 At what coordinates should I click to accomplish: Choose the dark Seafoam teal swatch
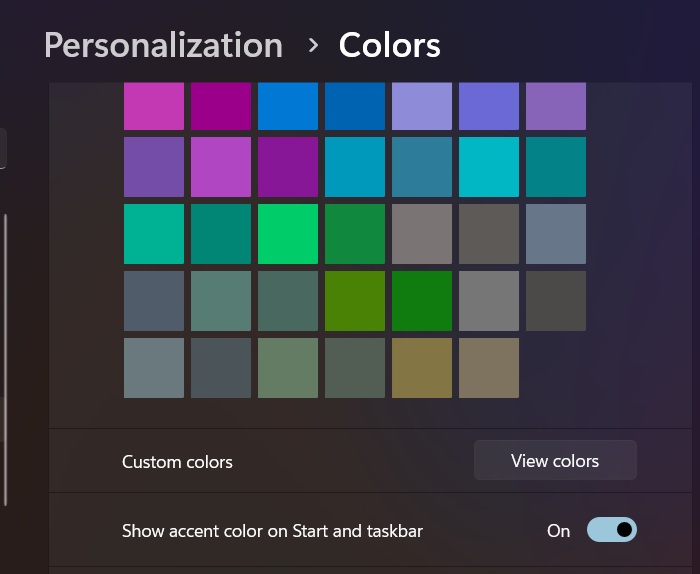pos(556,167)
